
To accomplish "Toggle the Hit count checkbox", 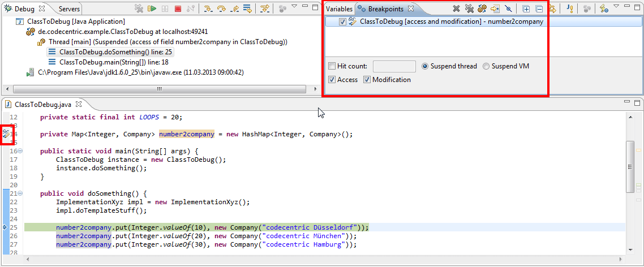I will (x=332, y=66).
